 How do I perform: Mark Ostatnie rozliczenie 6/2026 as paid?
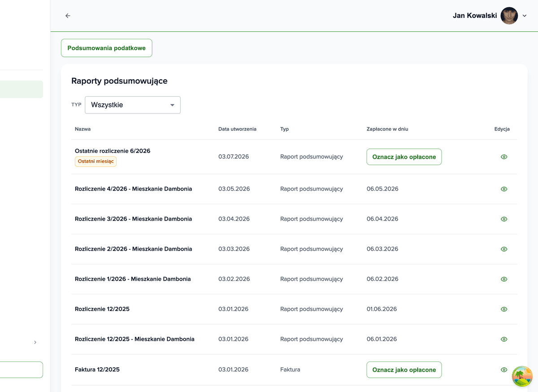tap(404, 157)
